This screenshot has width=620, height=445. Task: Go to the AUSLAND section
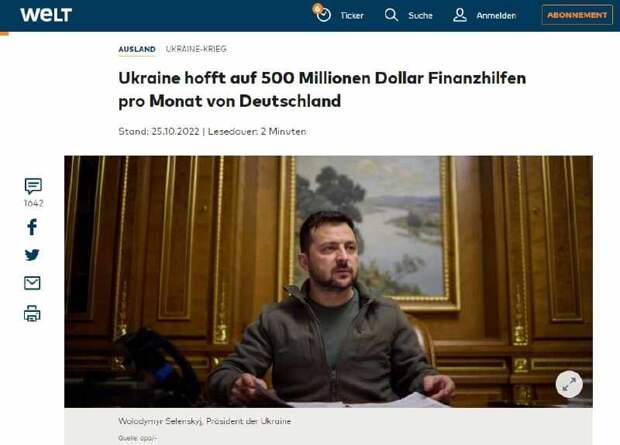137,49
